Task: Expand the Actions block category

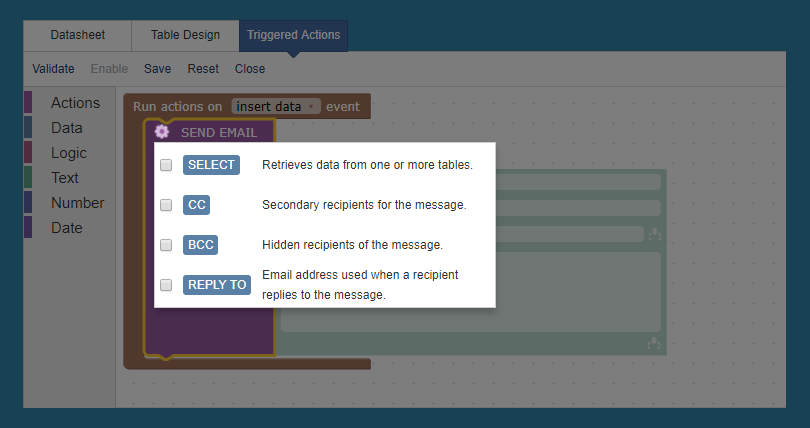Action: click(75, 103)
